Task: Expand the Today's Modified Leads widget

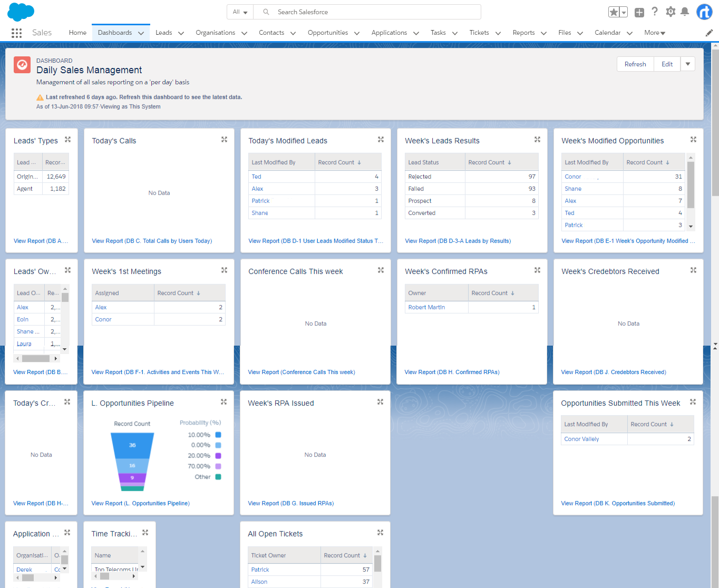Action: (x=381, y=140)
